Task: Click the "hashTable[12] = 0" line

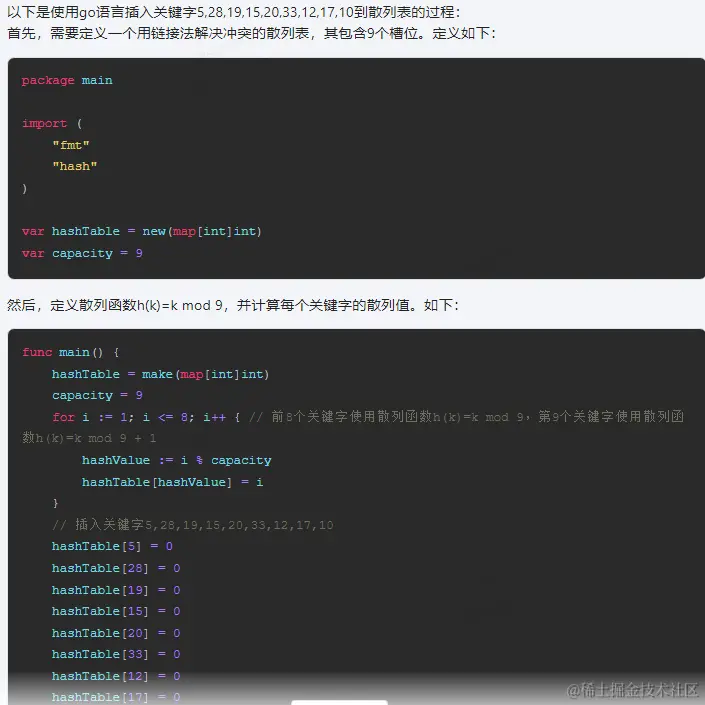Action: coord(116,676)
